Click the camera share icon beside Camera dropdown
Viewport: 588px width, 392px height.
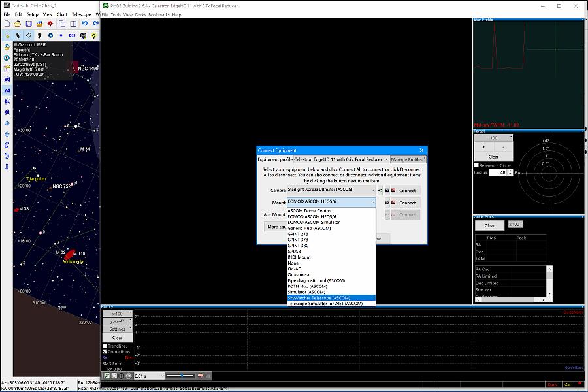(x=380, y=191)
